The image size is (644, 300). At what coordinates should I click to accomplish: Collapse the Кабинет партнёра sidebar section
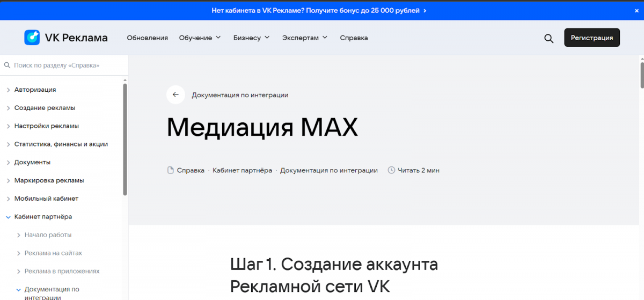tap(8, 217)
